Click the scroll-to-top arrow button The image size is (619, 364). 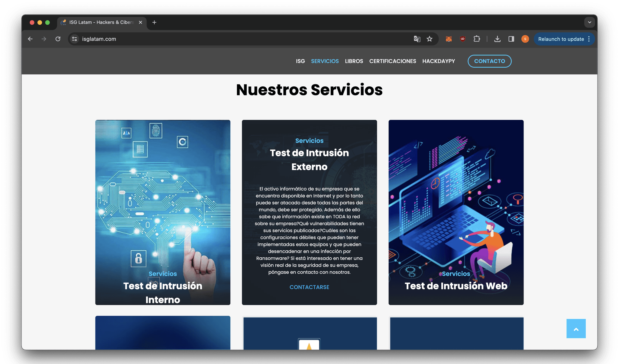point(576,329)
